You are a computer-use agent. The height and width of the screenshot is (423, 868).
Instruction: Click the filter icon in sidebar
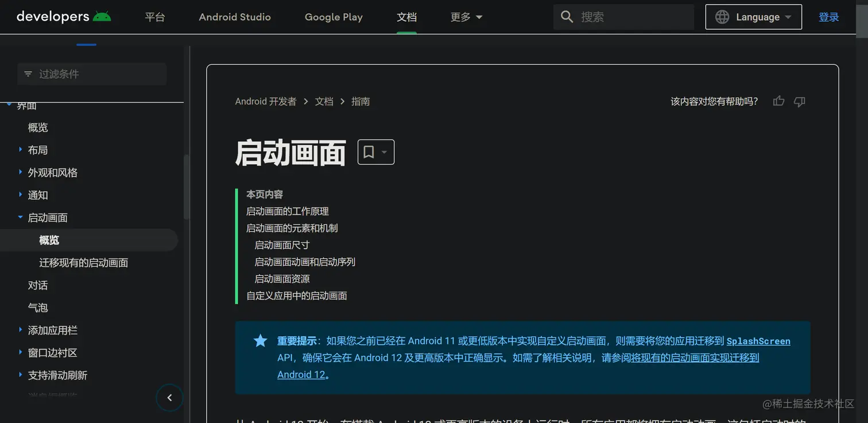pyautogui.click(x=28, y=74)
